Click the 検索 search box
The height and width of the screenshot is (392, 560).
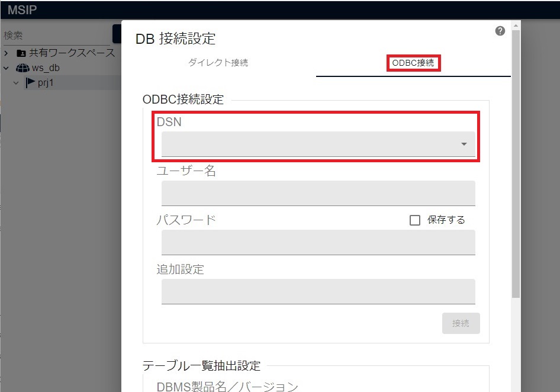coord(57,36)
